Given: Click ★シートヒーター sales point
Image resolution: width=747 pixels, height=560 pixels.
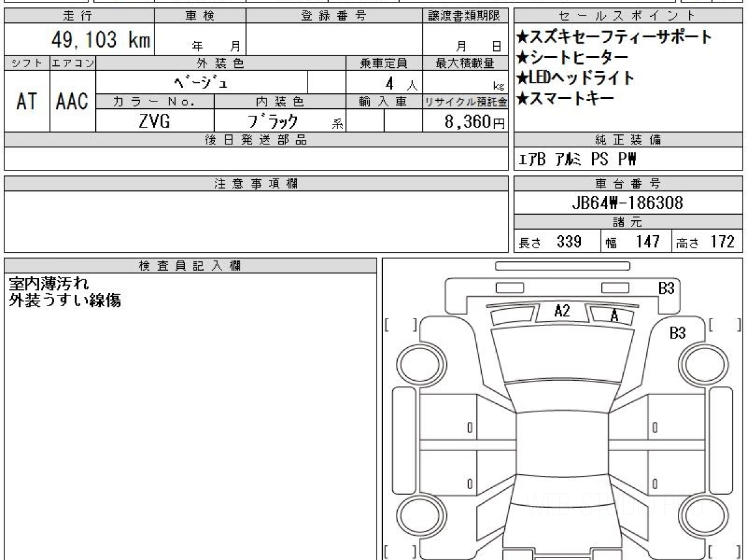Looking at the screenshot, I should (572, 57).
